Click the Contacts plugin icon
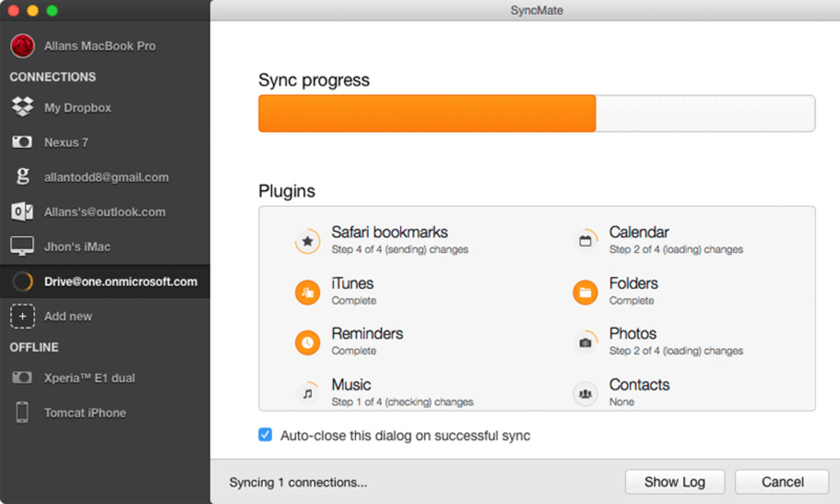This screenshot has height=504, width=840. pyautogui.click(x=585, y=394)
